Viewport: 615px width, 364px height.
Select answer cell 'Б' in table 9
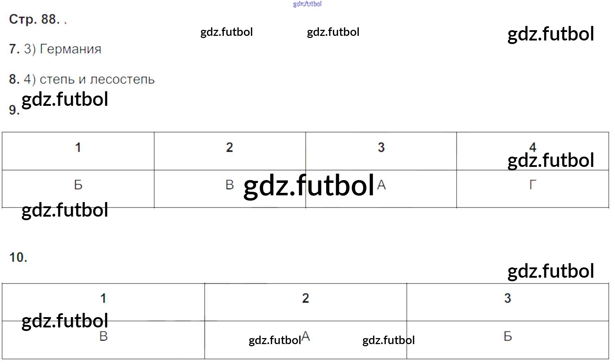tap(78, 185)
